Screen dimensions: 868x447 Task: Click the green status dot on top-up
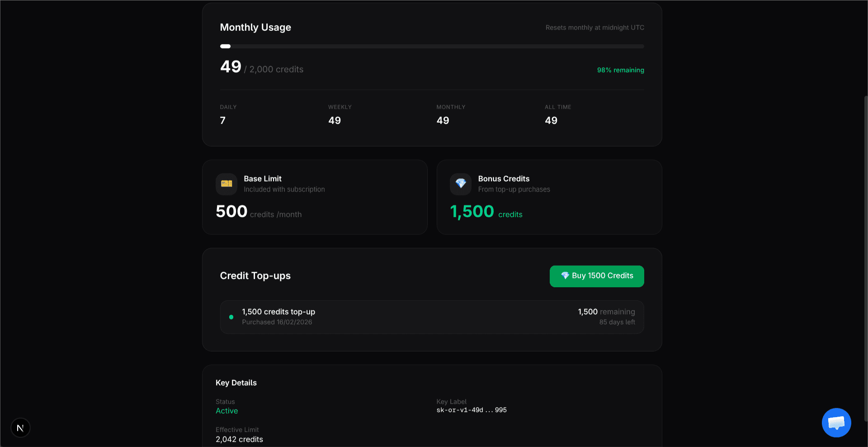pyautogui.click(x=231, y=317)
